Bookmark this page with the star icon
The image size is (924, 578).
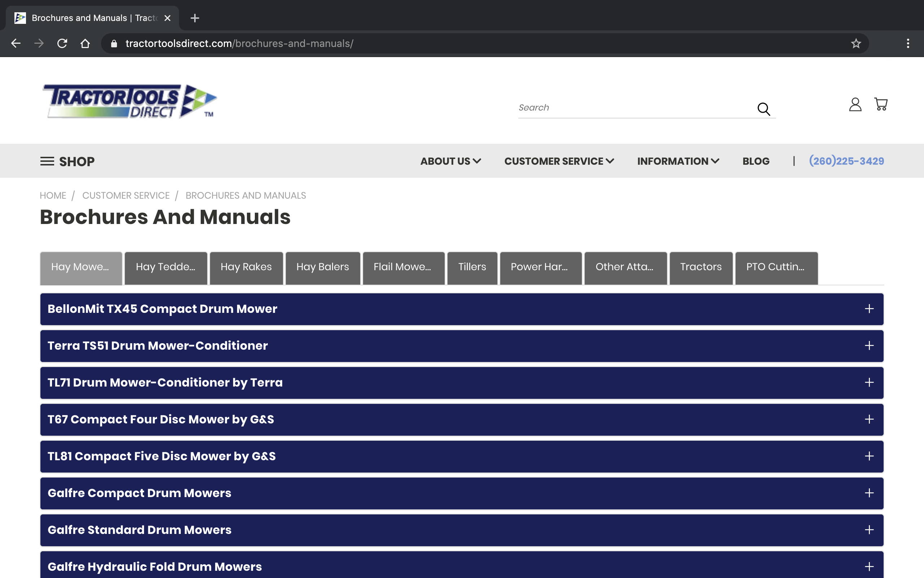click(x=856, y=44)
